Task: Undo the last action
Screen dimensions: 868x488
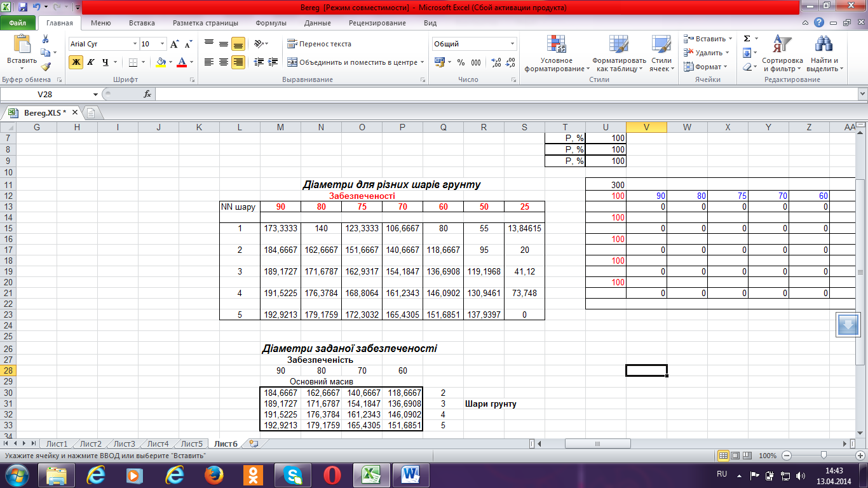Action: (37, 8)
